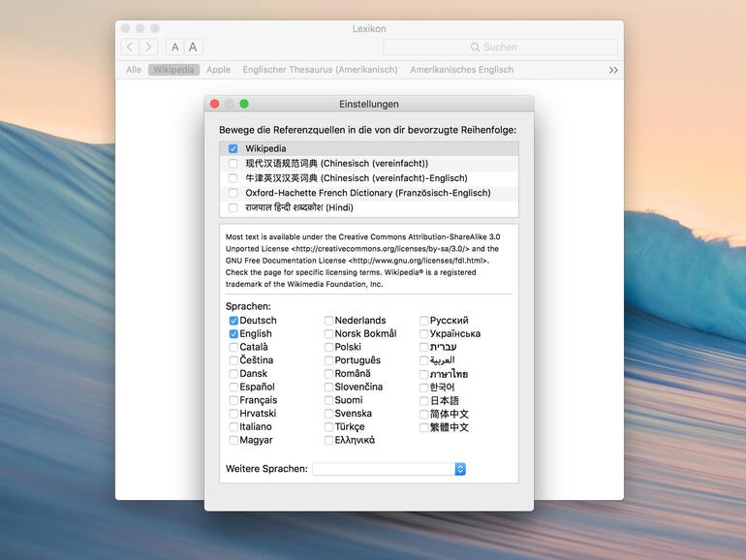The image size is (746, 560).
Task: Click the 'Bewege die Referenzquellen' instruction text
Action: pos(367,130)
